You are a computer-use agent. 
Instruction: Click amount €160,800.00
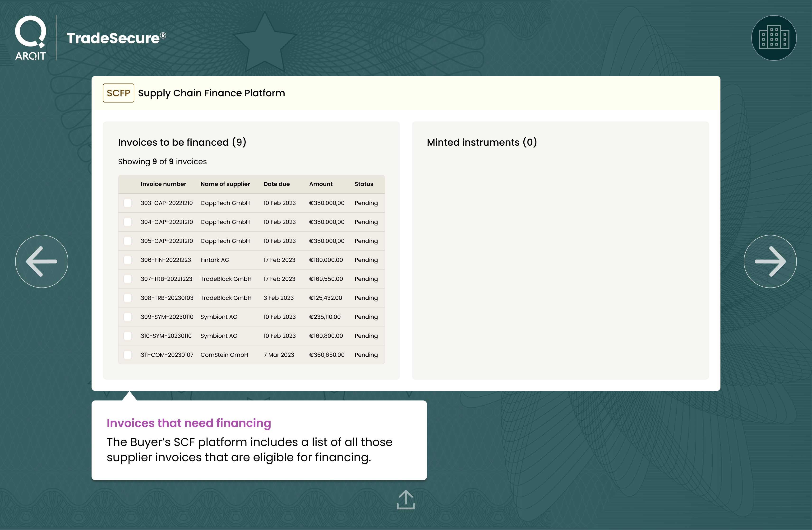[326, 336]
